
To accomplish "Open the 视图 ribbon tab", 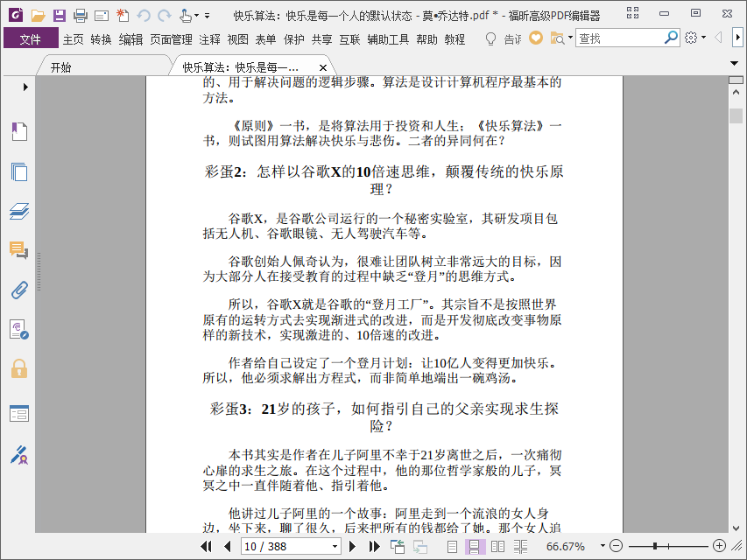I will pos(237,39).
